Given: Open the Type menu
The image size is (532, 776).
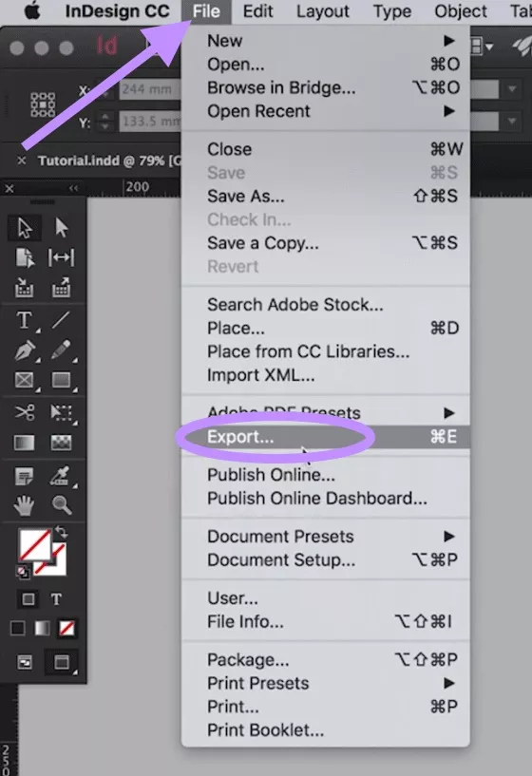Looking at the screenshot, I should pos(392,11).
